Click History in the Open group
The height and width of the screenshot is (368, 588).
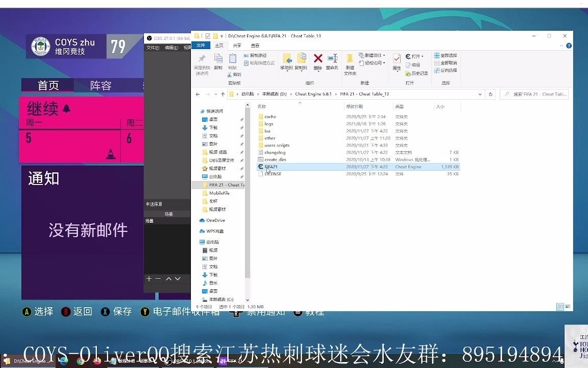click(x=416, y=73)
